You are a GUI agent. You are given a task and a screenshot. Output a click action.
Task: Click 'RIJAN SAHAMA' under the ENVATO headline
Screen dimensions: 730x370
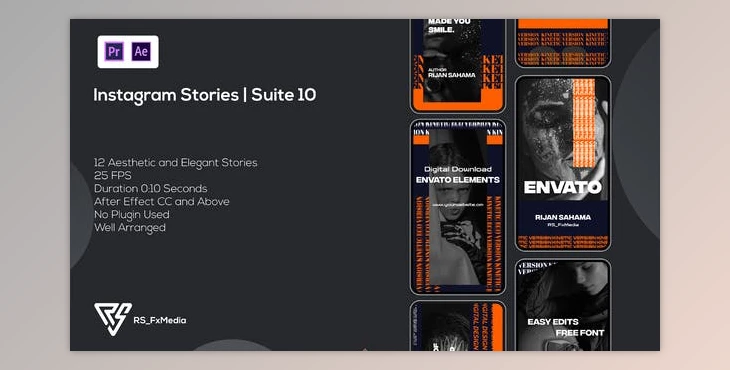[563, 217]
